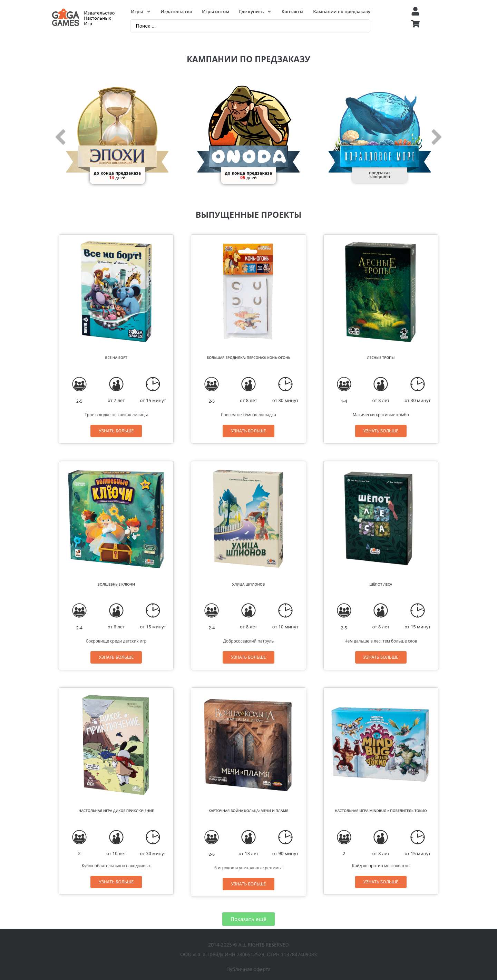Open the user account icon
Viewport: 497px width, 980px height.
coord(415,11)
